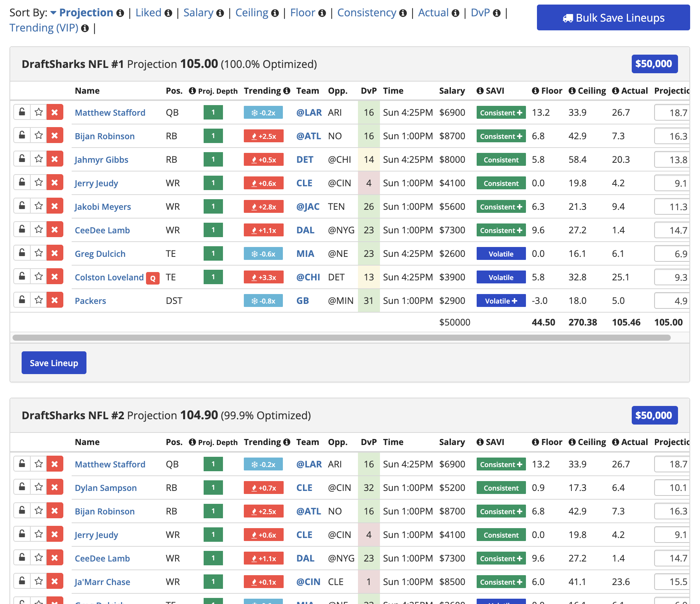Click Floor info icon in lineup #1 header
Screen dimensions: 700x604
(x=535, y=91)
